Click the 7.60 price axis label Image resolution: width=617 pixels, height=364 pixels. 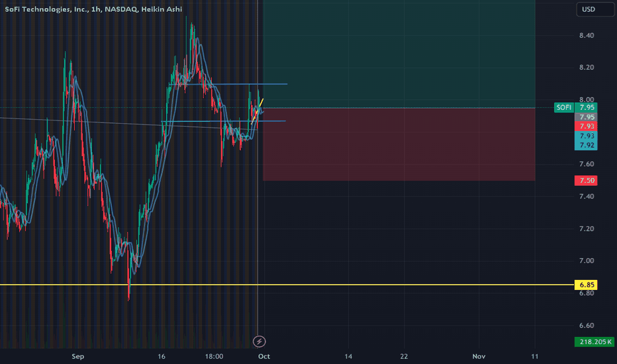click(587, 164)
